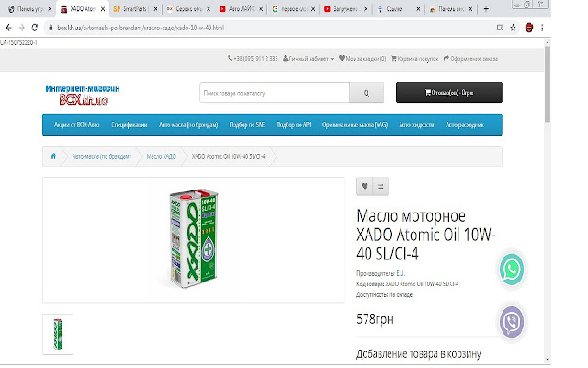588x368 pixels.
Task: Reload the current page
Action: click(x=35, y=28)
